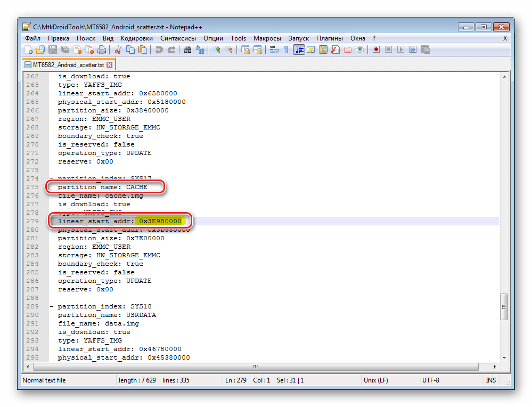
Task: Undo the last action toolbar icon
Action: [x=159, y=50]
